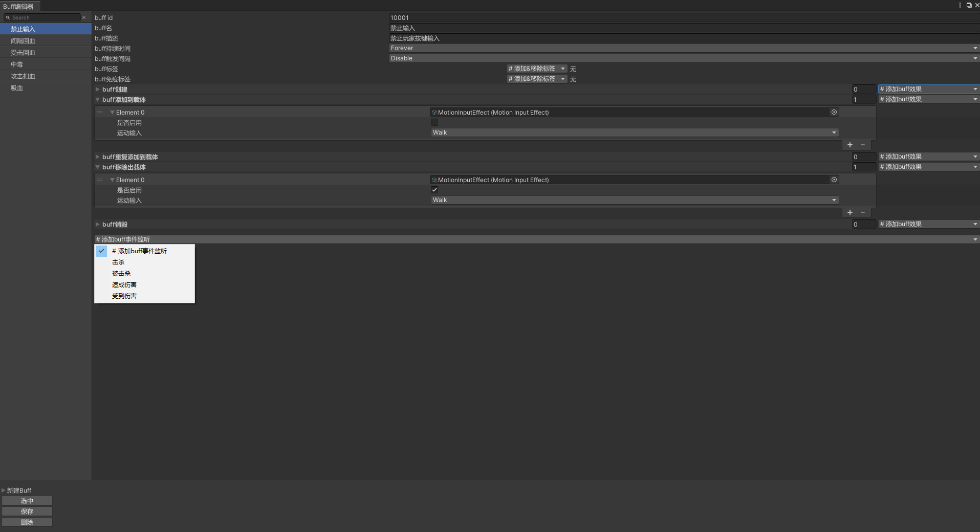Select 中毒 in the buff list
This screenshot has width=980, height=532.
tap(46, 64)
